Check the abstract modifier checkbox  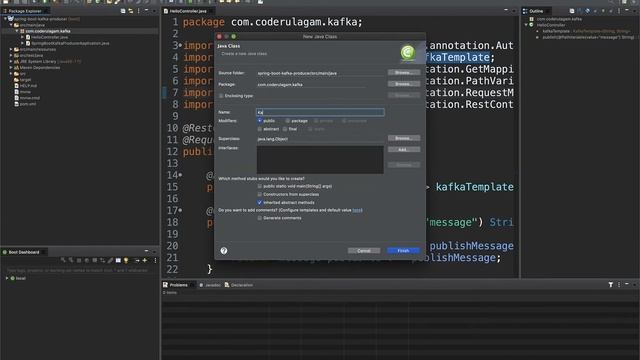click(x=260, y=129)
